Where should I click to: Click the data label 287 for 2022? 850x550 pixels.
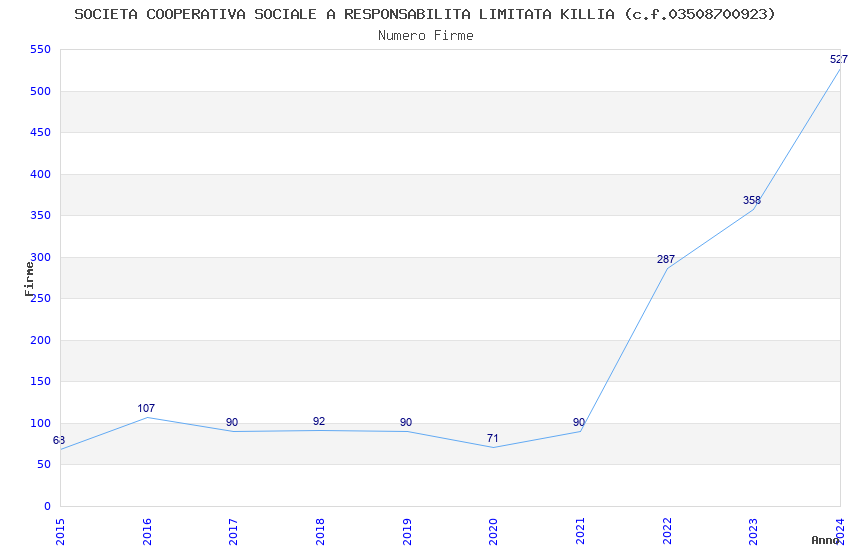pos(666,260)
